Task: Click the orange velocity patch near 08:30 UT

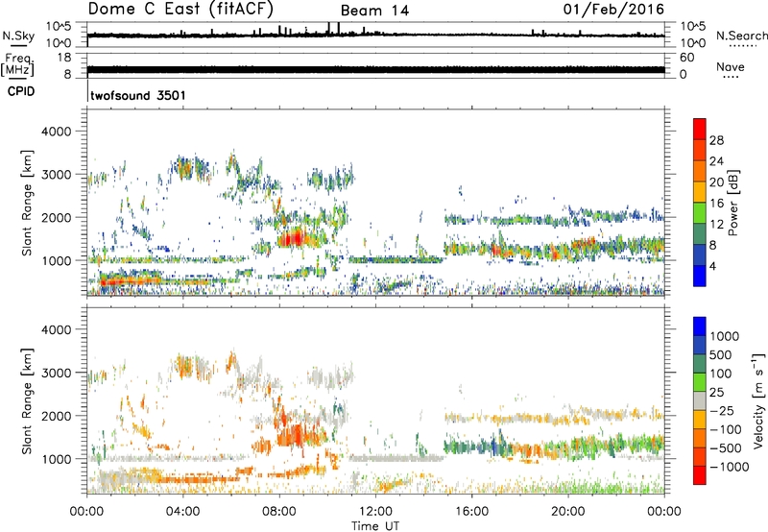Action: click(x=294, y=435)
